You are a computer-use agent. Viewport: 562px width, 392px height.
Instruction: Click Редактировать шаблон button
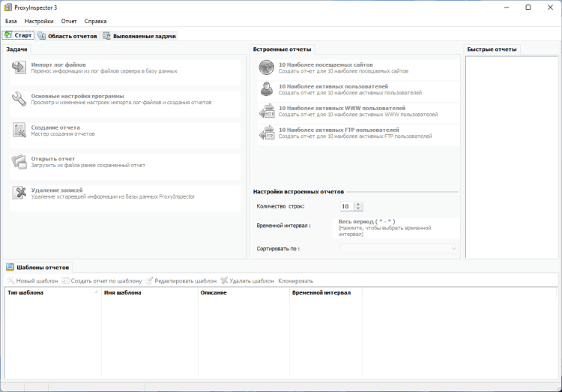181,281
